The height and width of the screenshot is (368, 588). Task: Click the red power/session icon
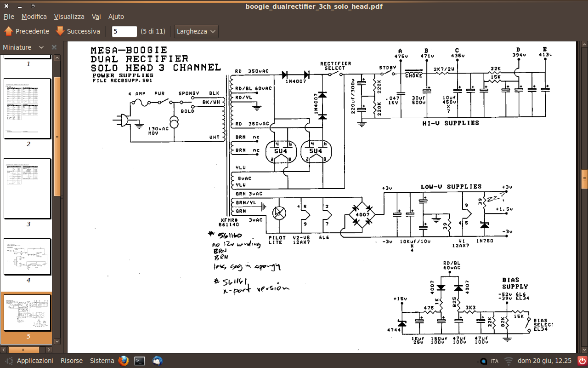pyautogui.click(x=582, y=361)
